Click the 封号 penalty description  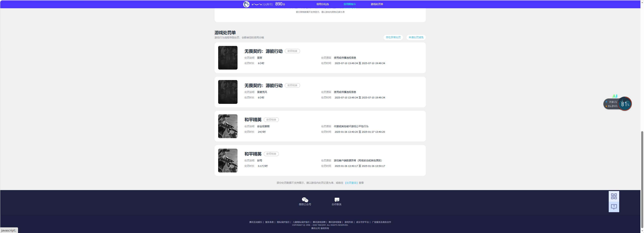pos(259,161)
